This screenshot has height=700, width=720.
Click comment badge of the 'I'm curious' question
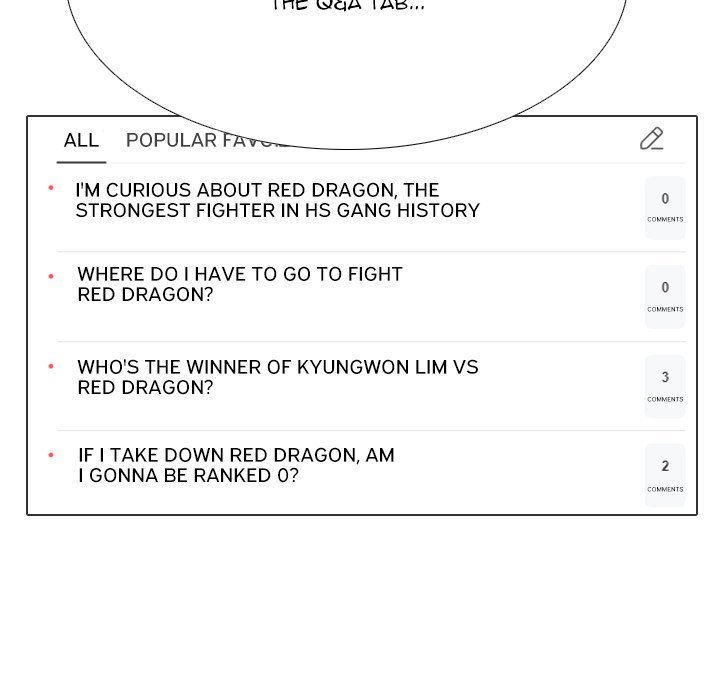click(x=665, y=207)
